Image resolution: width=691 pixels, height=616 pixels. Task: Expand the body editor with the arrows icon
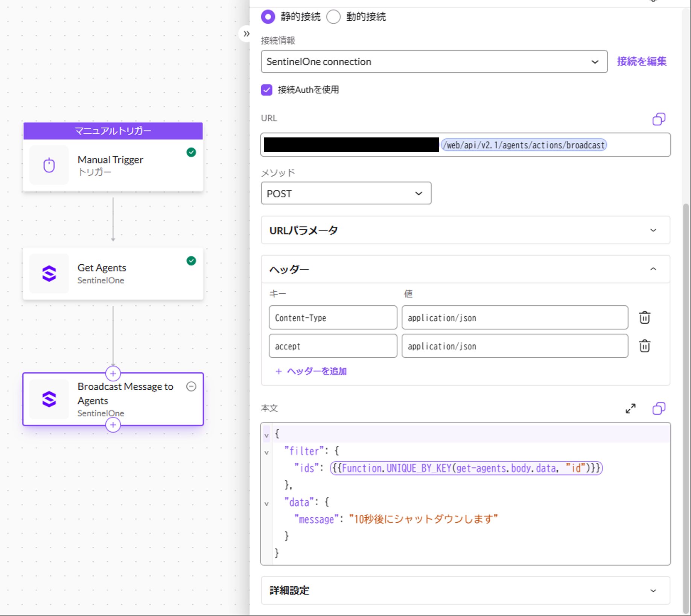[630, 409]
